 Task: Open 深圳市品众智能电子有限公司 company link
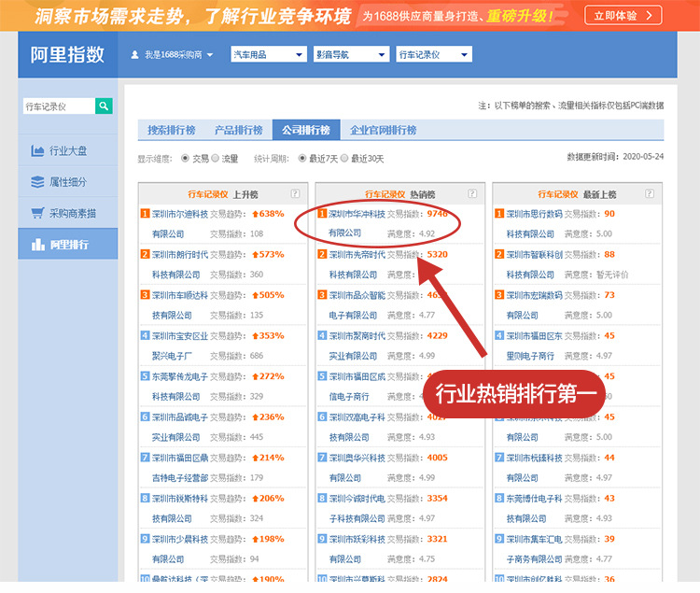click(x=357, y=305)
